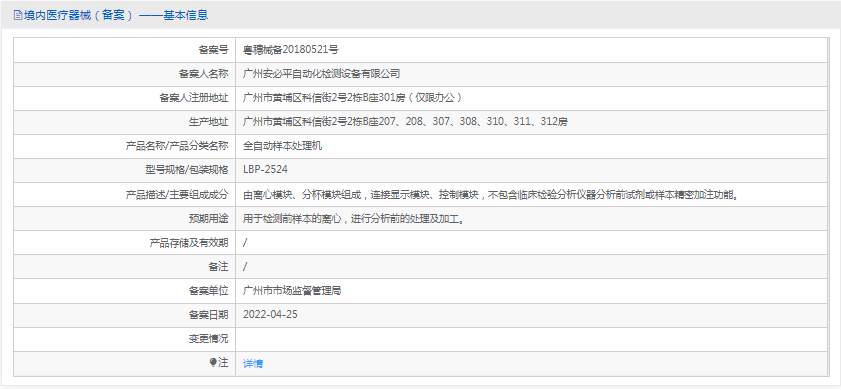Image resolution: width=841 pixels, height=390 pixels.
Task: Select the company name 广州安必平自动化检测设备有限公司
Action: click(321, 74)
